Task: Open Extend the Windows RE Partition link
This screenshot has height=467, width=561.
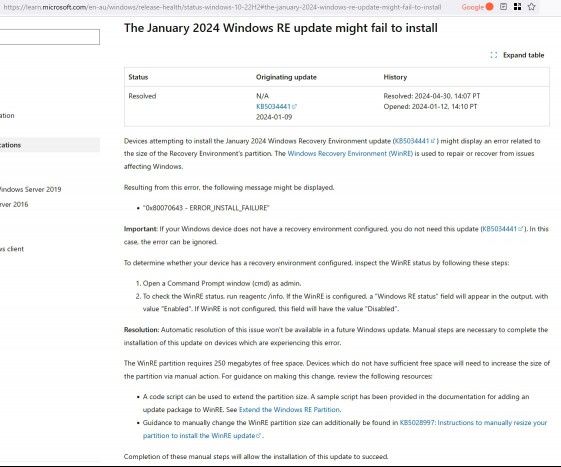Action: point(289,410)
